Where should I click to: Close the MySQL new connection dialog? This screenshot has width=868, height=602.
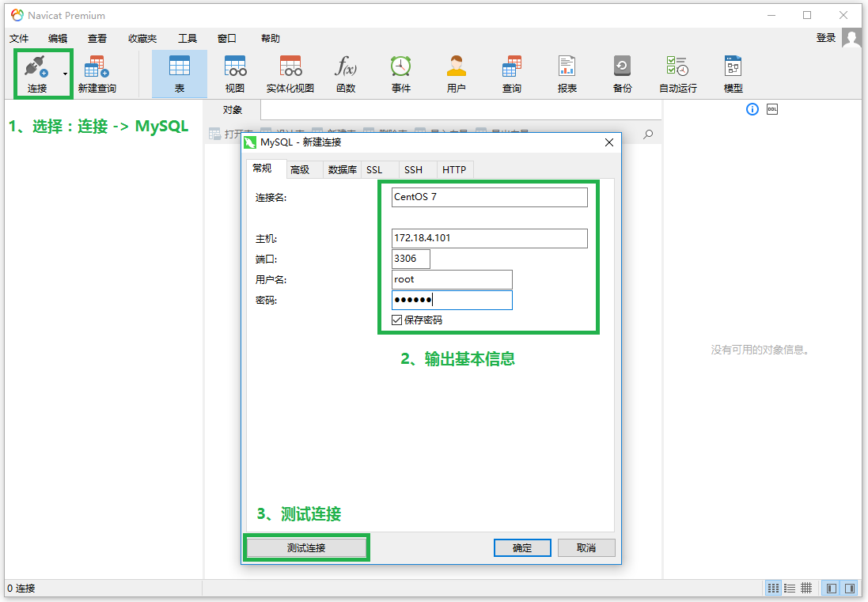609,142
